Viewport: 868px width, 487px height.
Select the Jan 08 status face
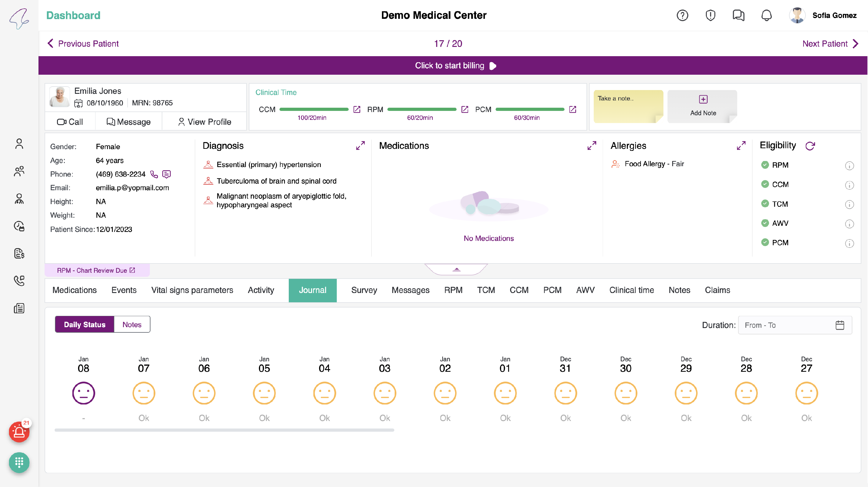(x=84, y=393)
